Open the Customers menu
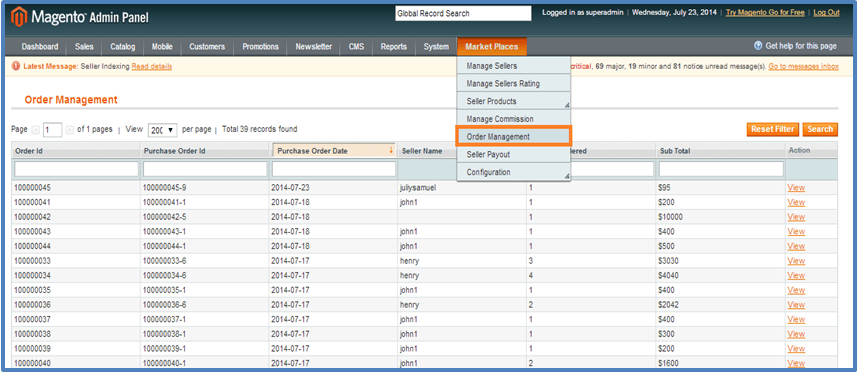Image resolution: width=857 pixels, height=372 pixels. coord(207,47)
